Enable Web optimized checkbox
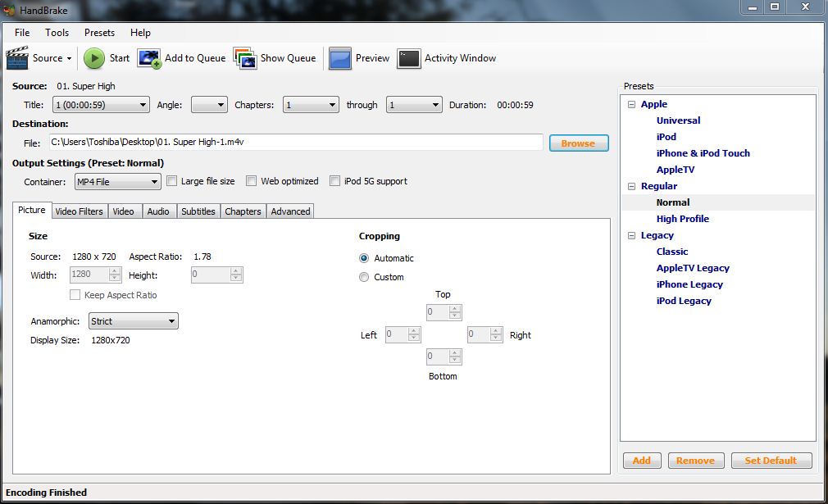The image size is (828, 504). 252,181
